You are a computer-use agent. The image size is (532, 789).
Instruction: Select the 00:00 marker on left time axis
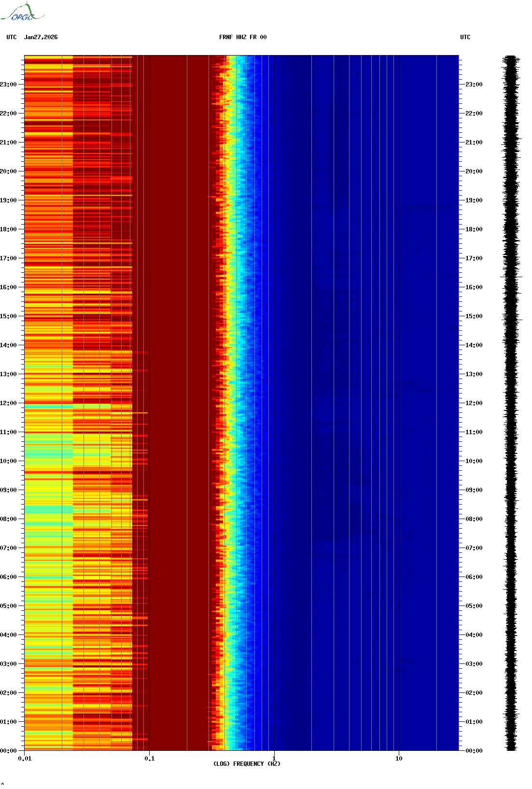click(9, 751)
